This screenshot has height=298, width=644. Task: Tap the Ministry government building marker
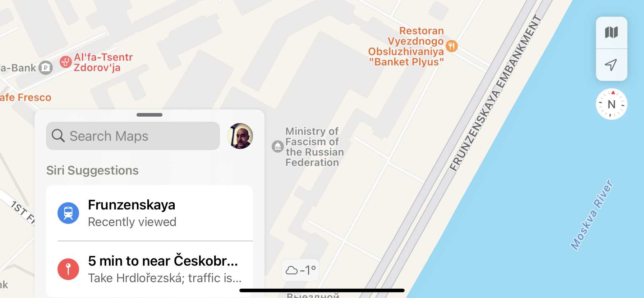point(278,146)
